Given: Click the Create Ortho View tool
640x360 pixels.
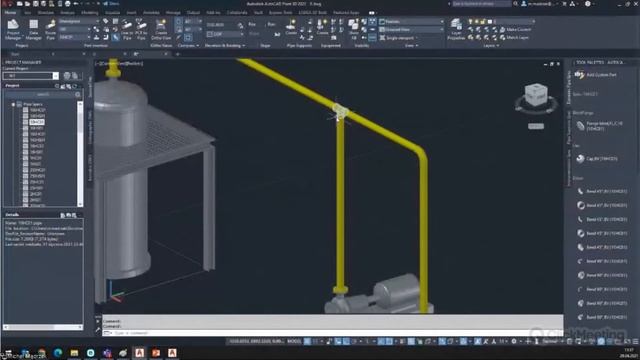Looking at the screenshot, I should [161, 29].
